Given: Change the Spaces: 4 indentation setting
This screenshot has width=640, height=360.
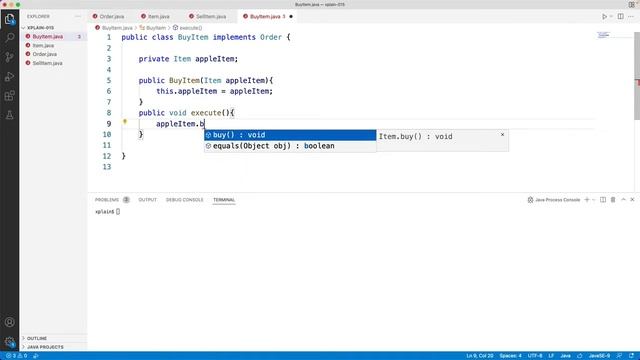Looking at the screenshot, I should [510, 356].
